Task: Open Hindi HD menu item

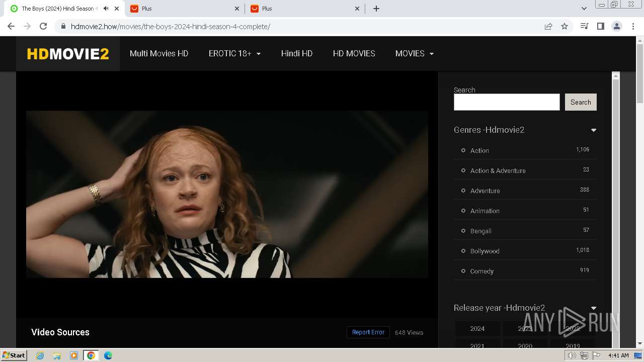Action: point(297,53)
